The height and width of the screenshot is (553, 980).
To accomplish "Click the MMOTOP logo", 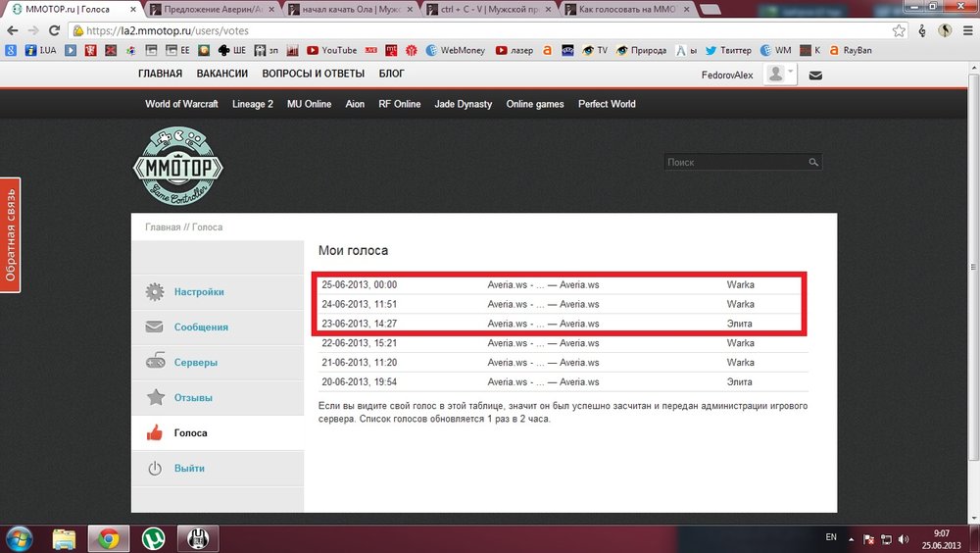I will click(178, 168).
